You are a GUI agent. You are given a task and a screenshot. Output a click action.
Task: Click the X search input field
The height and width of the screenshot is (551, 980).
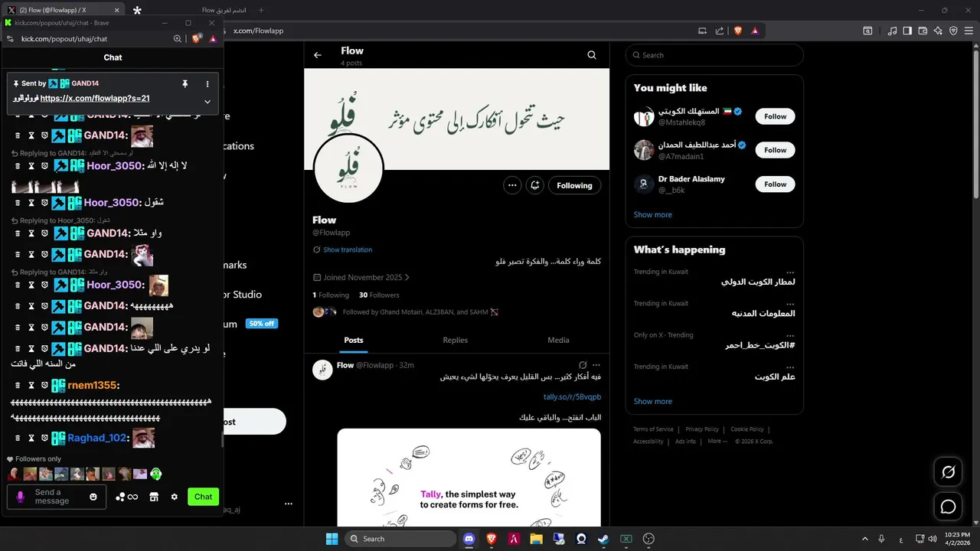(x=714, y=55)
